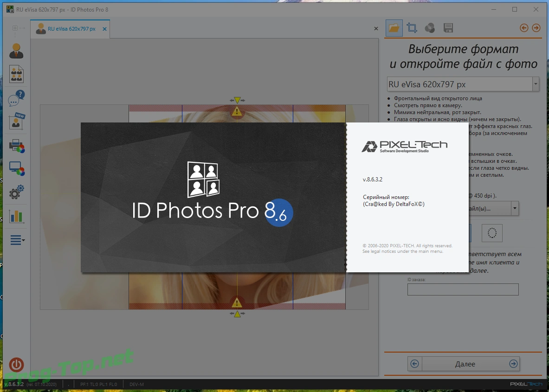
Task: Click the Серийный номер label
Action: pos(386,197)
